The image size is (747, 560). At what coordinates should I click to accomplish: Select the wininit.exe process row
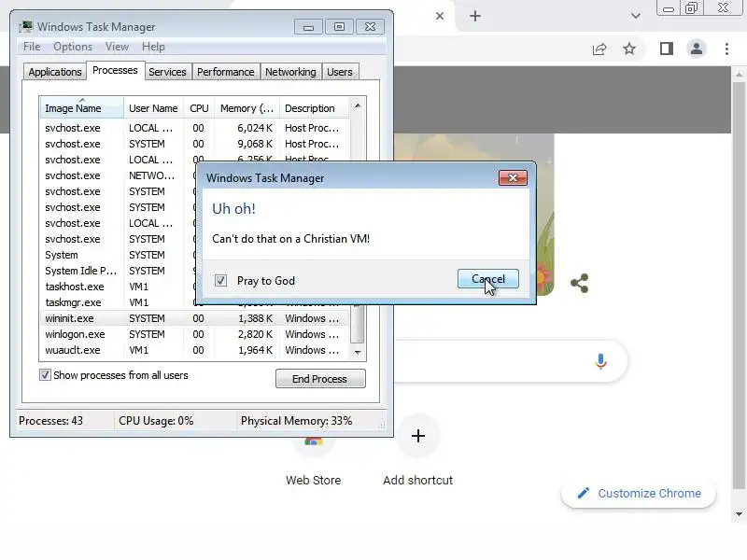194,318
